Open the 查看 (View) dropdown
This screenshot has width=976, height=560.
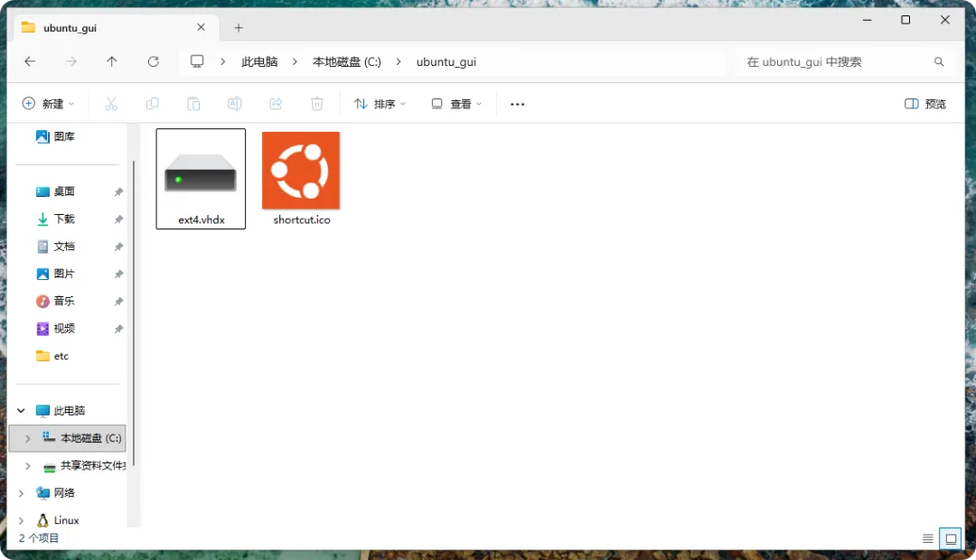[457, 104]
